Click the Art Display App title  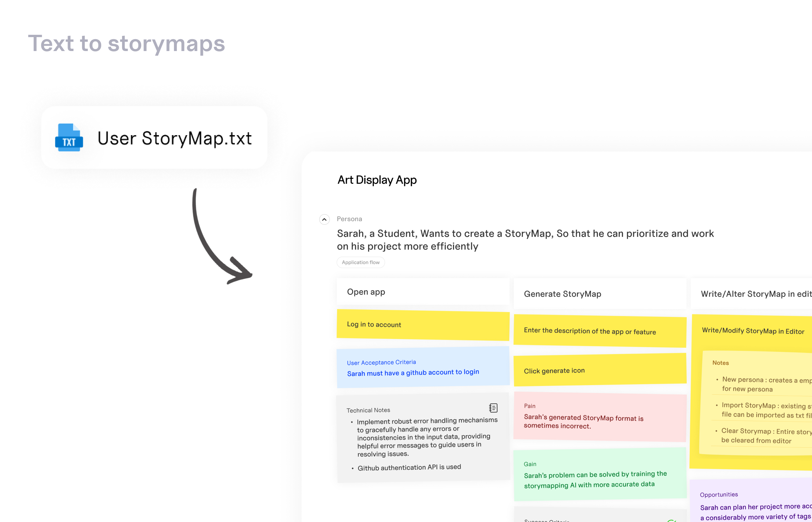377,180
